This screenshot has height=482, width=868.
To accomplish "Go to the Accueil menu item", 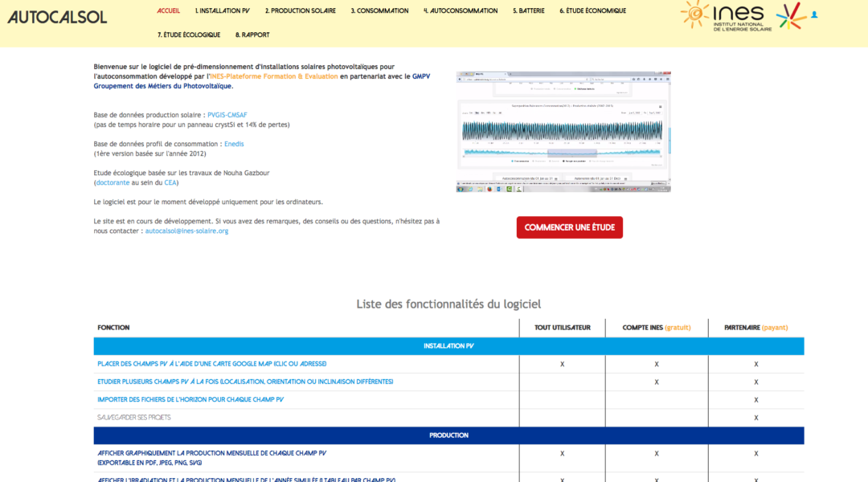I will (168, 10).
